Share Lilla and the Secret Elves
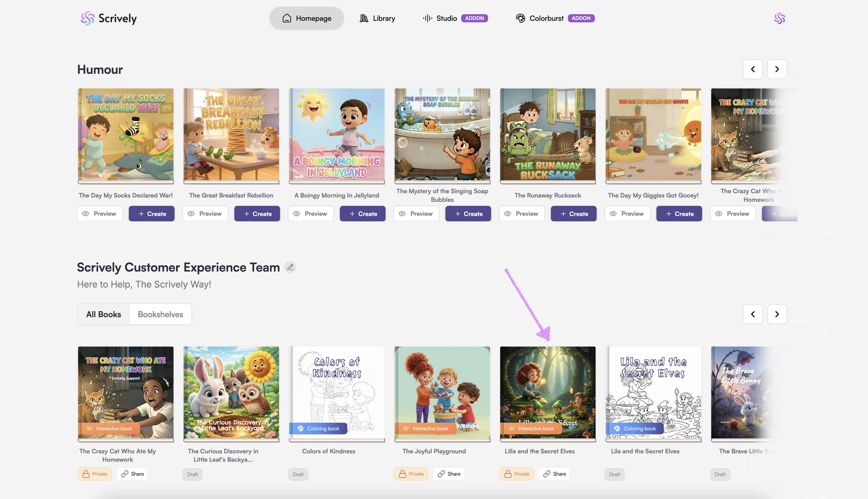The width and height of the screenshot is (868, 499). click(554, 474)
